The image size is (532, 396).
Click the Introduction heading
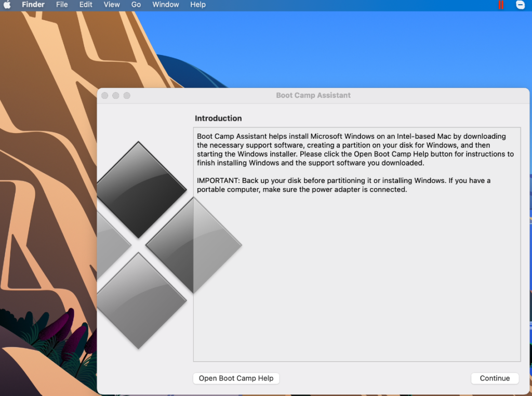click(x=218, y=118)
